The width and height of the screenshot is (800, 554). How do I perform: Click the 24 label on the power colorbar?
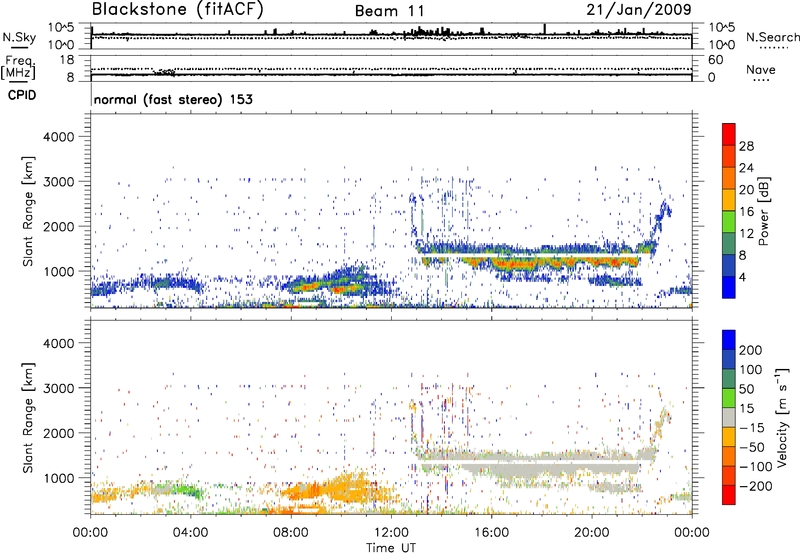point(746,168)
